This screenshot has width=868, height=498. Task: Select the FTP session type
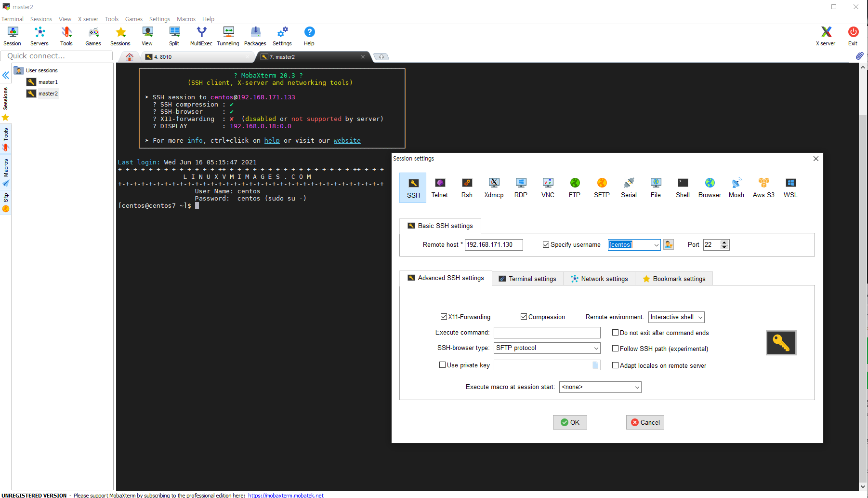[575, 188]
